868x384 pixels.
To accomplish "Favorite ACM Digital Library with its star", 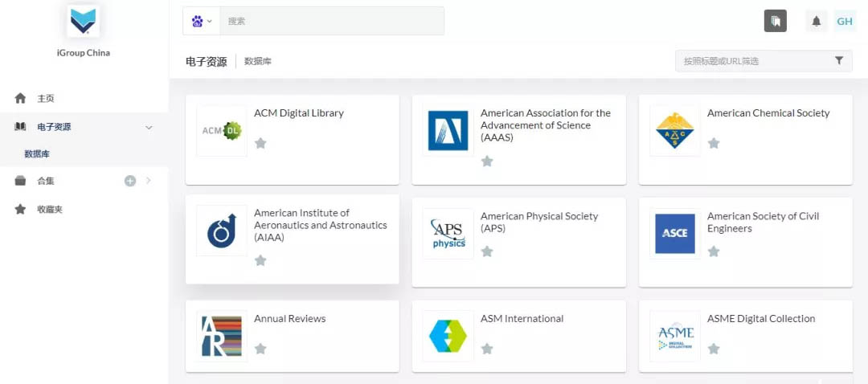I will coord(260,143).
